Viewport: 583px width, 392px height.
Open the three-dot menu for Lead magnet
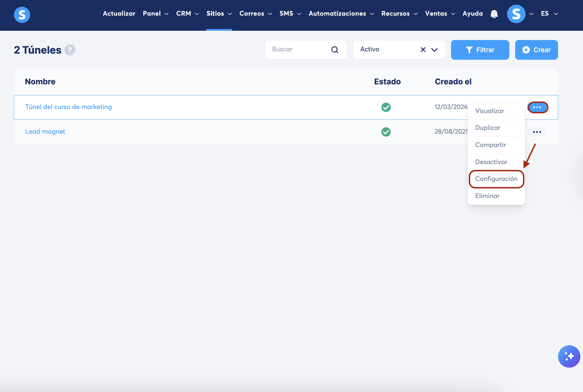click(x=537, y=132)
